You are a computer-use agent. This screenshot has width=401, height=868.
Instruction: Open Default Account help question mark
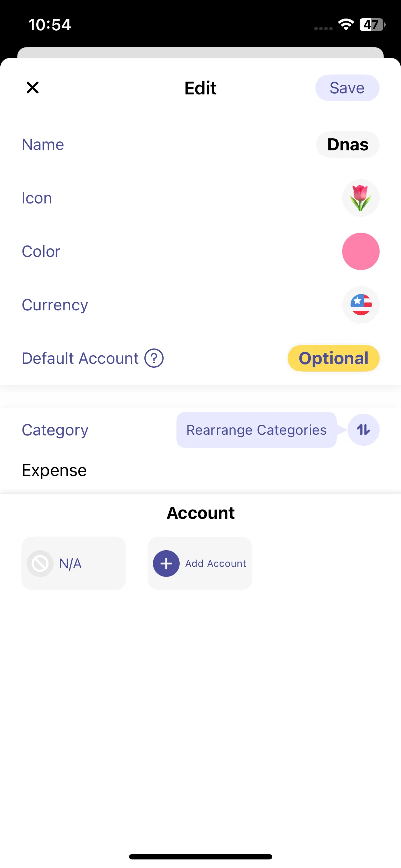coord(154,358)
